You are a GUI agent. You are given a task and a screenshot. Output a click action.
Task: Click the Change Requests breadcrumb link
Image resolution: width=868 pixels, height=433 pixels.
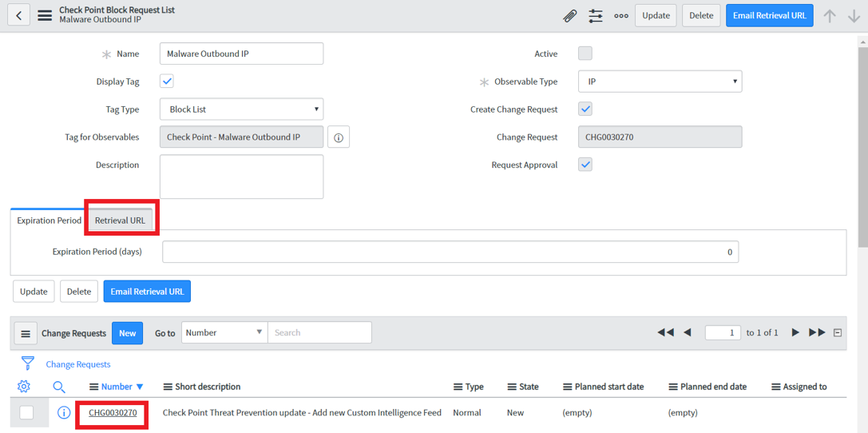point(78,364)
